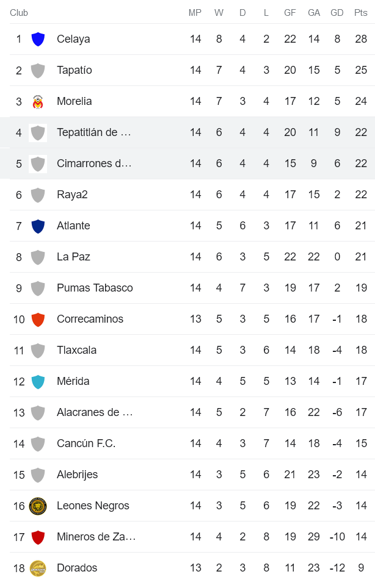Click the Tapatío gray placeholder shield
This screenshot has height=588, width=375.
point(38,70)
